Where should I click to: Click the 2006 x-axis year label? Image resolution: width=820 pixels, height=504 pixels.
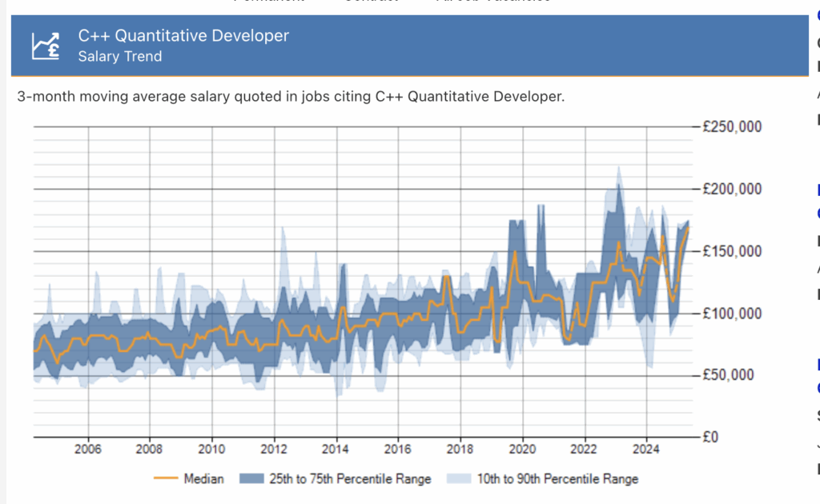[88, 449]
